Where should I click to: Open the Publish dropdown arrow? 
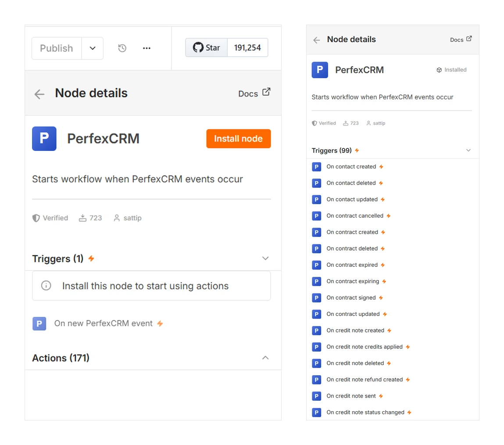pyautogui.click(x=93, y=48)
